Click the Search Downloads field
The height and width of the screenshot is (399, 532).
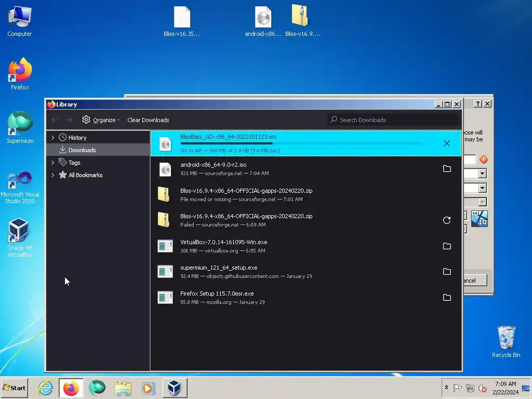[x=393, y=120]
